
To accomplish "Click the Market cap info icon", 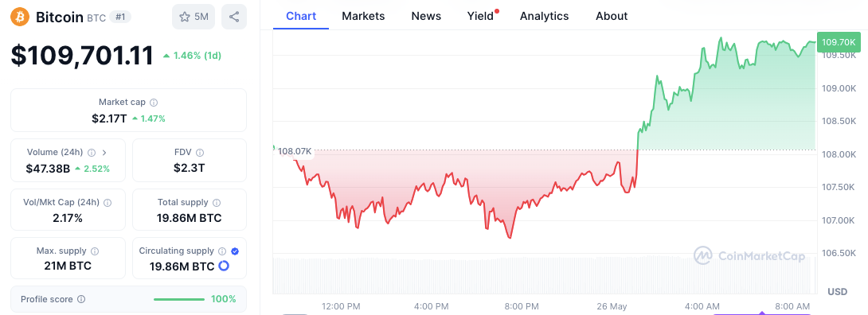I will (154, 103).
